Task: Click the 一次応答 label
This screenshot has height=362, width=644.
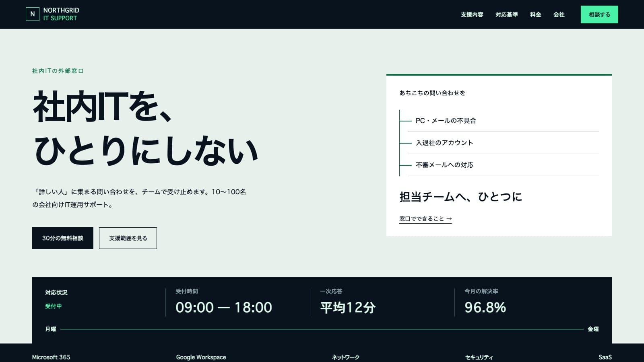Action: coord(331,291)
